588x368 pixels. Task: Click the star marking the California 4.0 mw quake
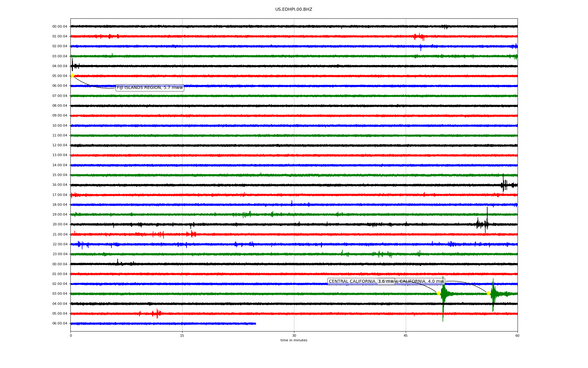(488, 293)
